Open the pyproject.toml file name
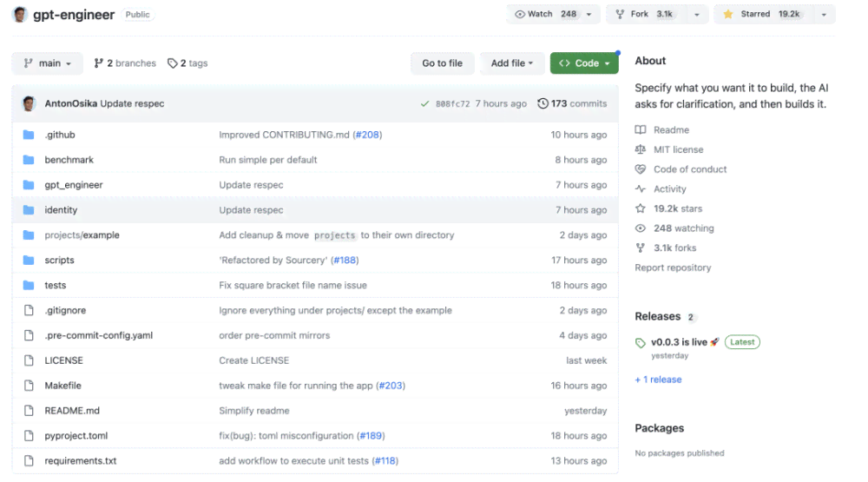Image resolution: width=868 pixels, height=482 pixels. 76,435
